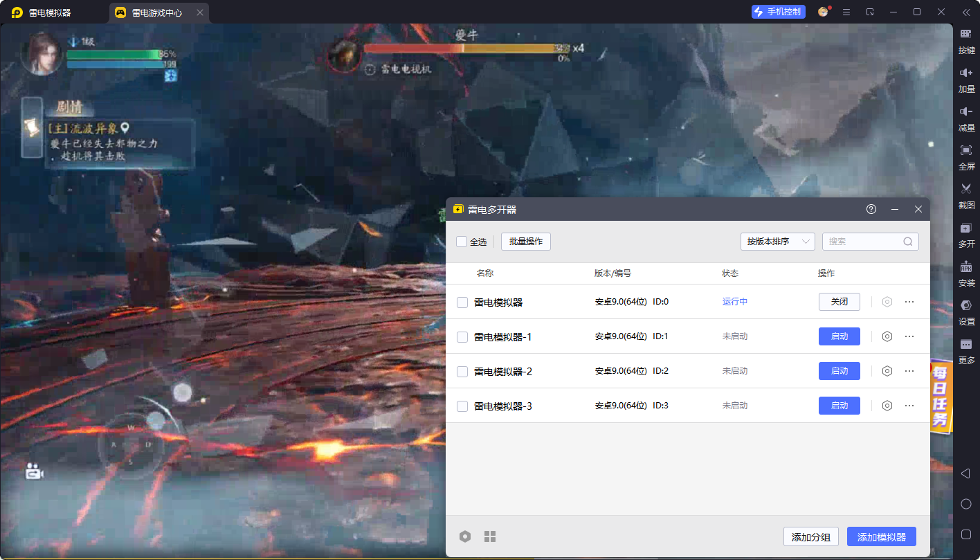Click the hexagon settings icon at dialog bottom
980x560 pixels.
[x=465, y=536]
